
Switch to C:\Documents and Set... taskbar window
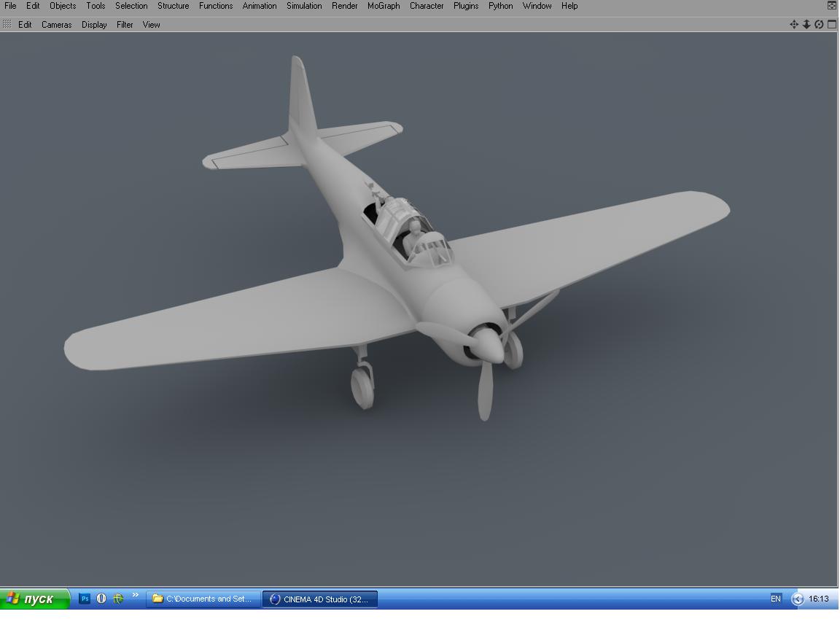tap(203, 599)
